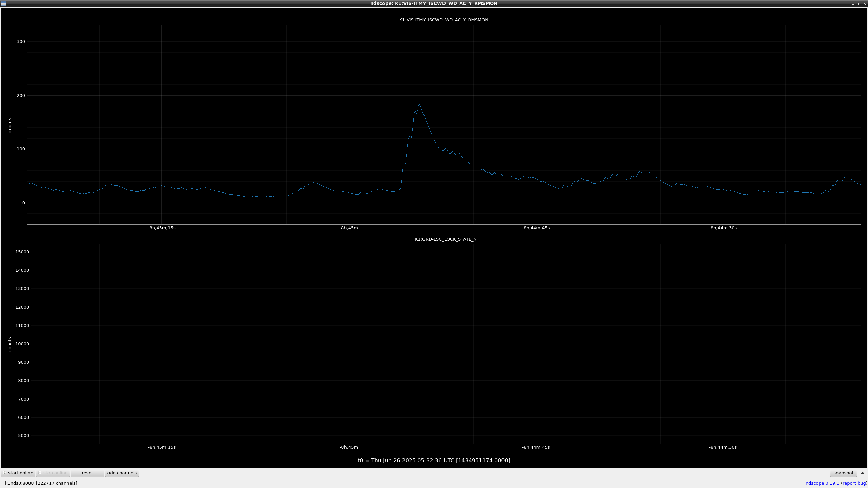The image size is (868, 488).
Task: Click the 10000 tick on bottom plot axis
Action: [22, 344]
